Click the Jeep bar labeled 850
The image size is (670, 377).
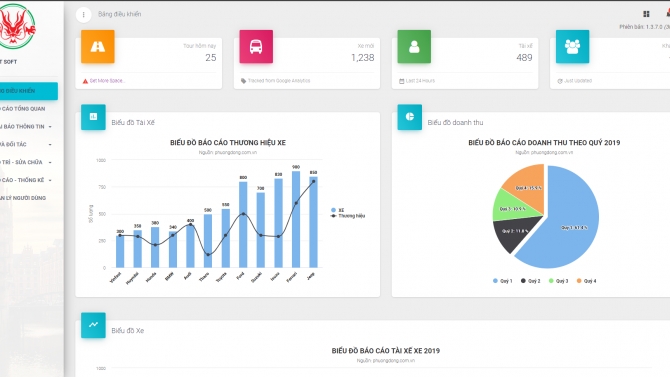point(313,222)
